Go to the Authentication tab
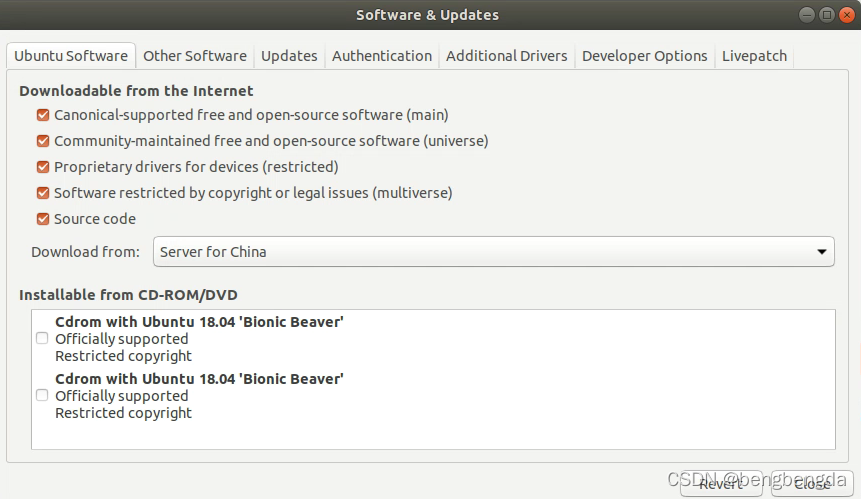The height and width of the screenshot is (499, 861). point(382,56)
